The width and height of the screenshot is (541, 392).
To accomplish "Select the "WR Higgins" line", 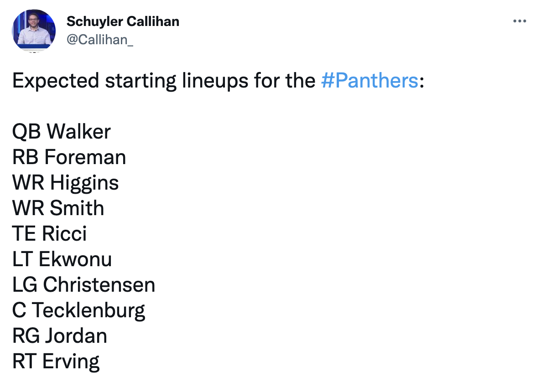I will 65,183.
